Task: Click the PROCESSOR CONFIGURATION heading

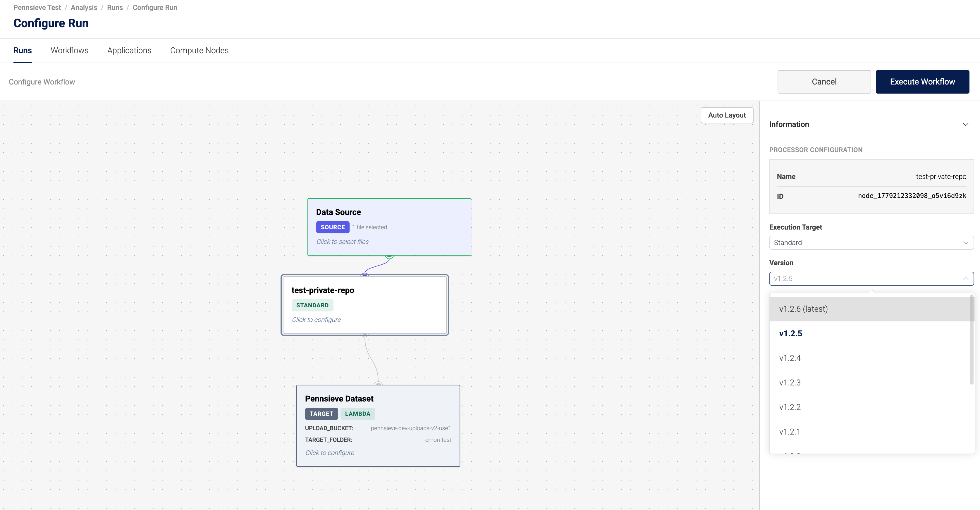Action: point(816,150)
